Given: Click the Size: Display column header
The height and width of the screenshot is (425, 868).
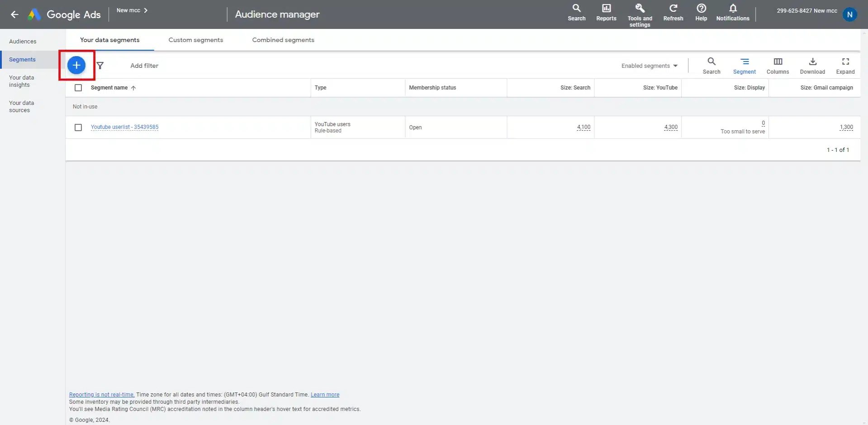Looking at the screenshot, I should 749,88.
